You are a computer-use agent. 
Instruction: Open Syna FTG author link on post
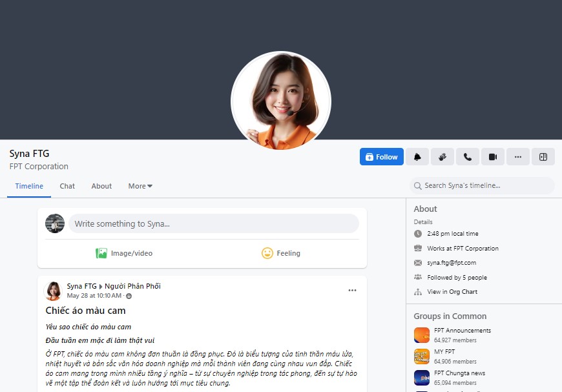pyautogui.click(x=82, y=286)
